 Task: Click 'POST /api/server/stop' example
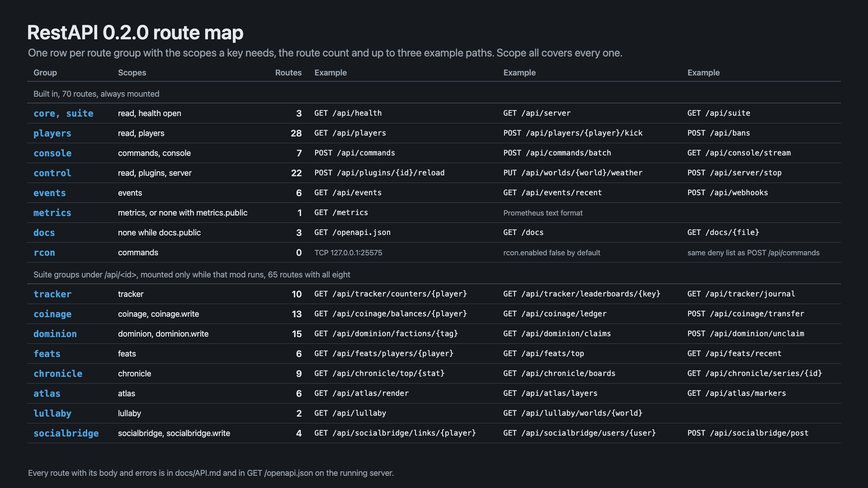[735, 173]
